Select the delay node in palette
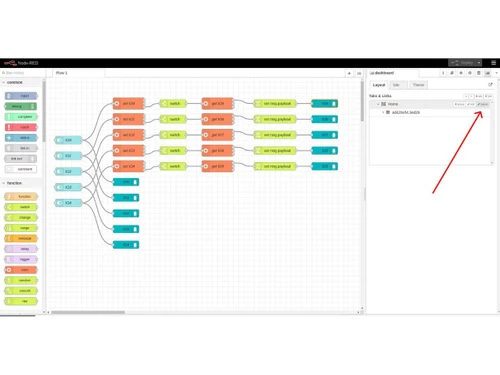 click(21, 249)
